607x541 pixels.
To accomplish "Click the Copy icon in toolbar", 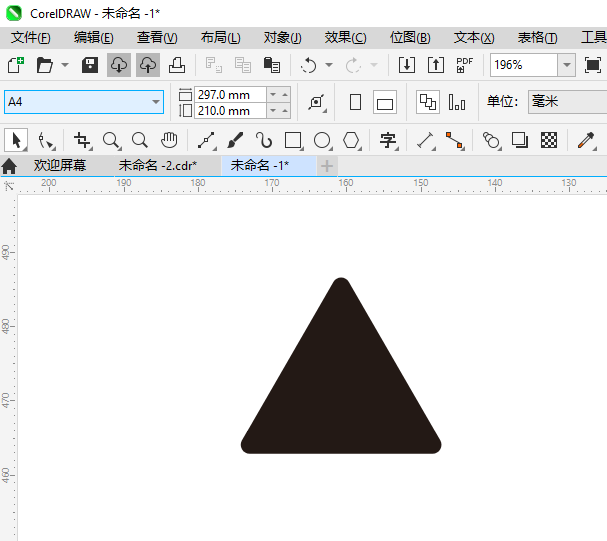I will 243,65.
